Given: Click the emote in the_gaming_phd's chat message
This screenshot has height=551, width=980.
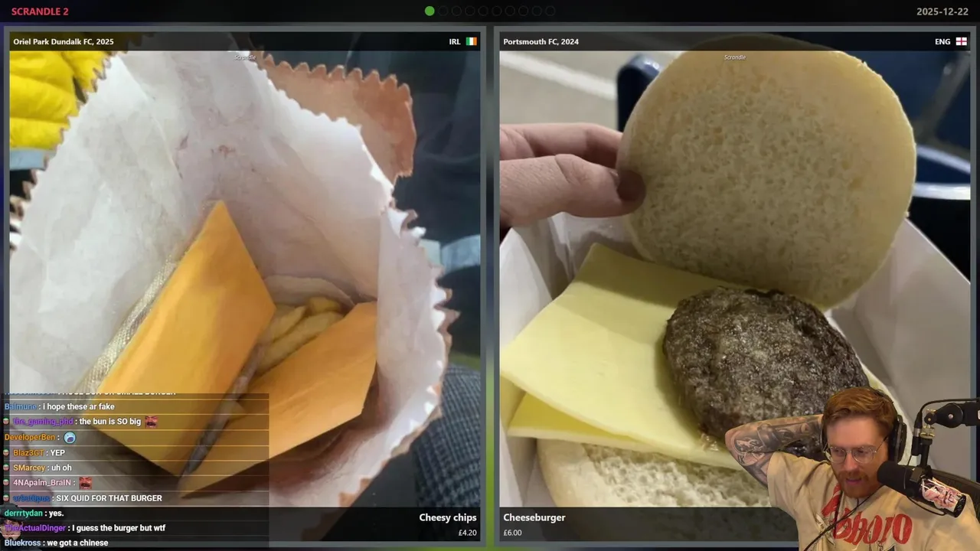Looking at the screenshot, I should click(151, 422).
